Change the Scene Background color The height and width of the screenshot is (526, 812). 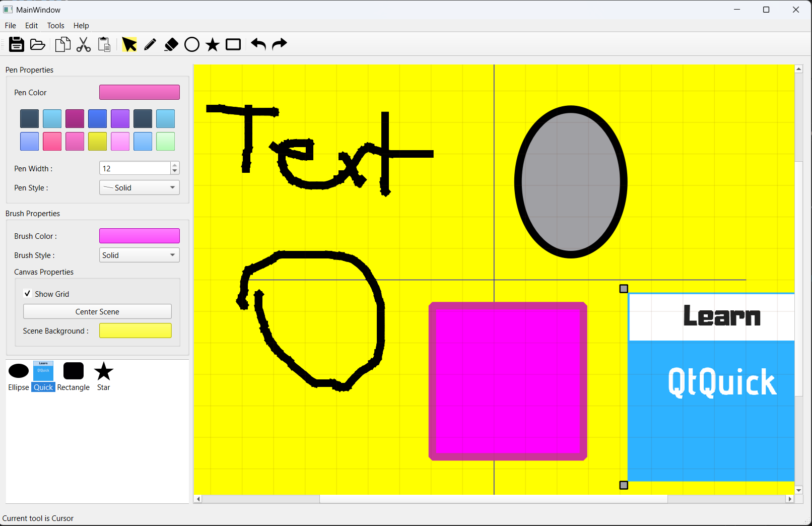point(135,331)
